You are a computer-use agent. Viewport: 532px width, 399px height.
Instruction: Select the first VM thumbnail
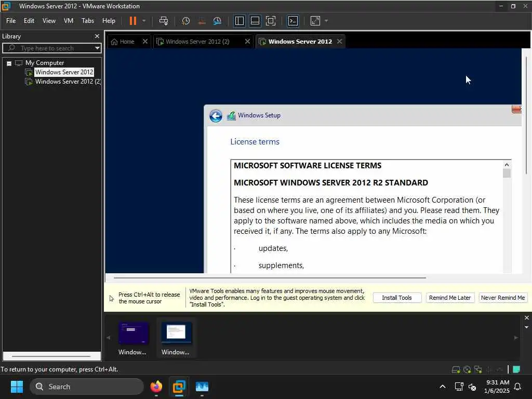[133, 338]
